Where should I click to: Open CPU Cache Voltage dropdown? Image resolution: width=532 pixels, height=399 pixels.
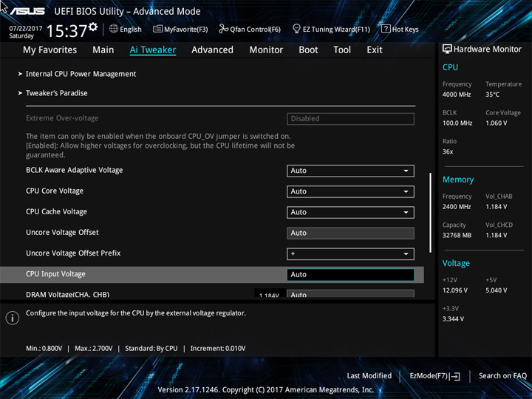(x=350, y=212)
